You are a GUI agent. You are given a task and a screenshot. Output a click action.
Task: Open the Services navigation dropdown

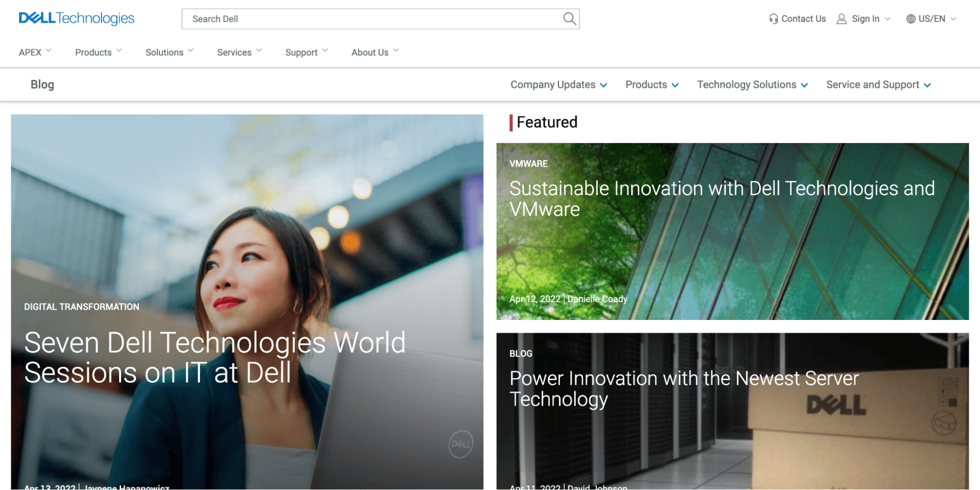[x=239, y=52]
